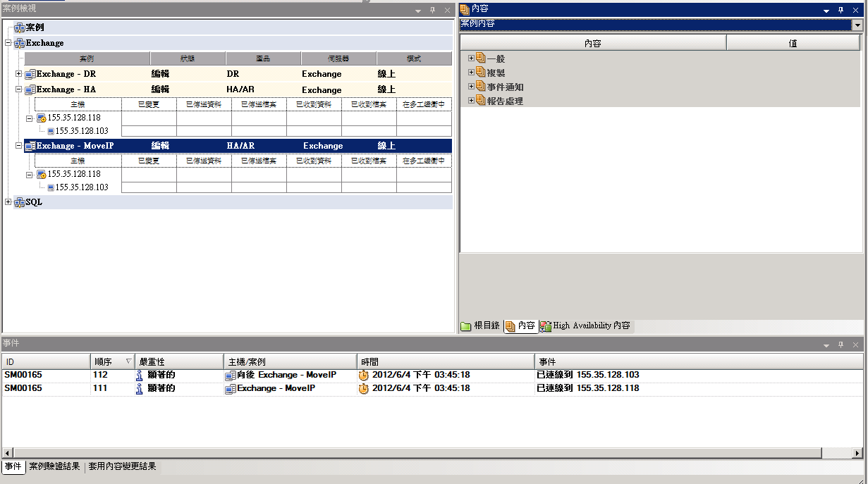Switch to the 根目錄 tab

coord(480,325)
